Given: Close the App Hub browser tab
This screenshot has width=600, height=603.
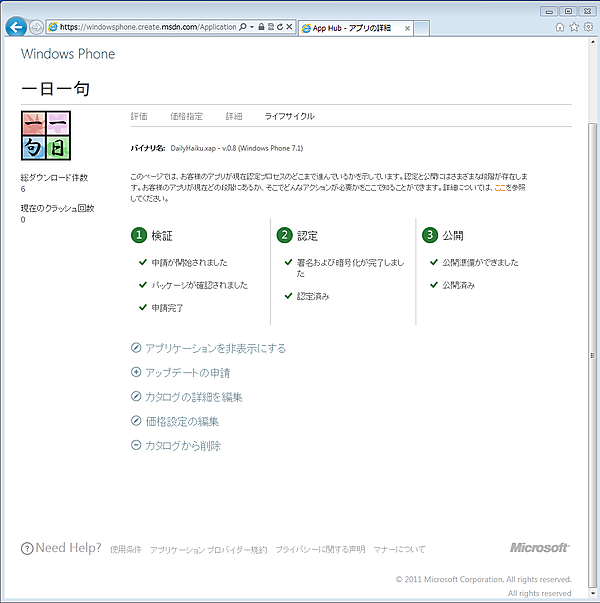Looking at the screenshot, I should coord(407,28).
